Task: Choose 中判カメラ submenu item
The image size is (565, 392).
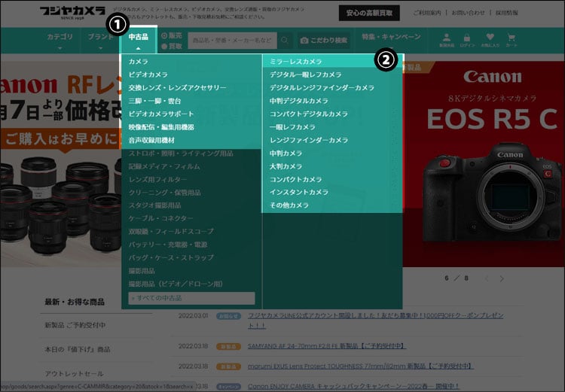Action: (286, 153)
